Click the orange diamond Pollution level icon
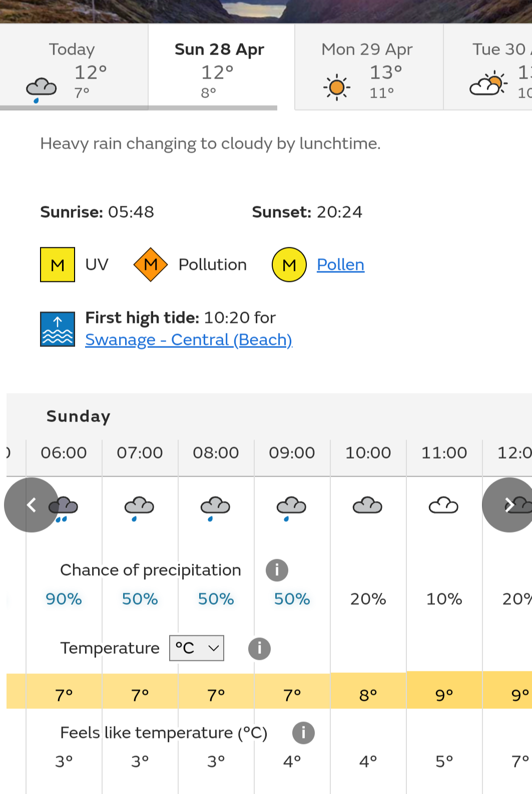532x794 pixels. tap(151, 264)
